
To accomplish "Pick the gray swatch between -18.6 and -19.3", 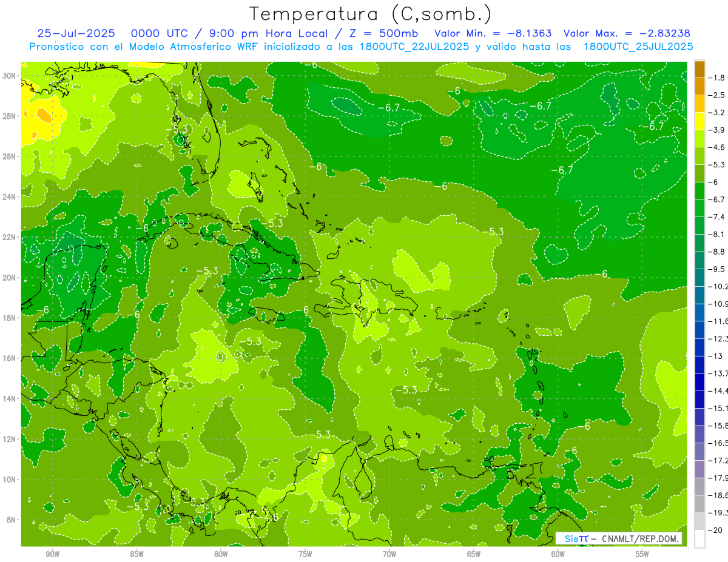I will 699,504.
